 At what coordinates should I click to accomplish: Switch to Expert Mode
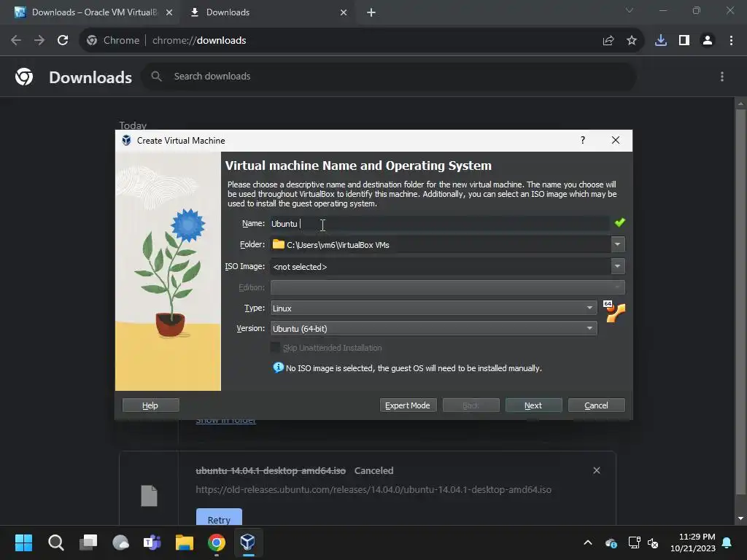(x=408, y=405)
